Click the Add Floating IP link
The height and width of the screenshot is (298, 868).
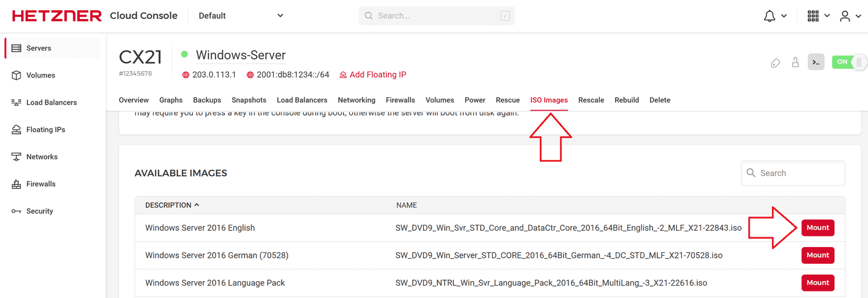click(x=378, y=75)
